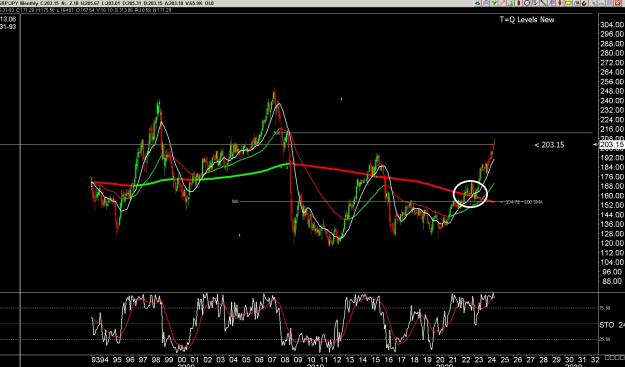
Task: Click year 24 on the time axis
Action: tap(491, 359)
